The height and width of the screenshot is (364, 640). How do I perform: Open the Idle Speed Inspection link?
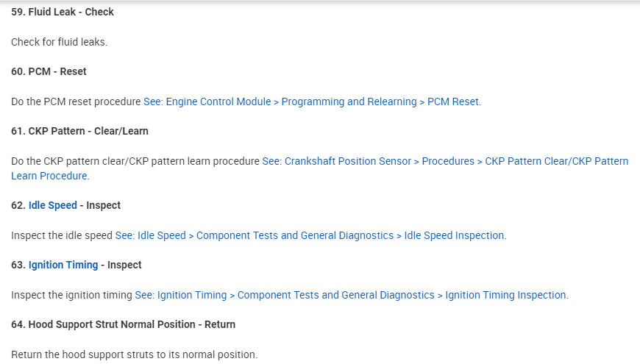(x=310, y=235)
